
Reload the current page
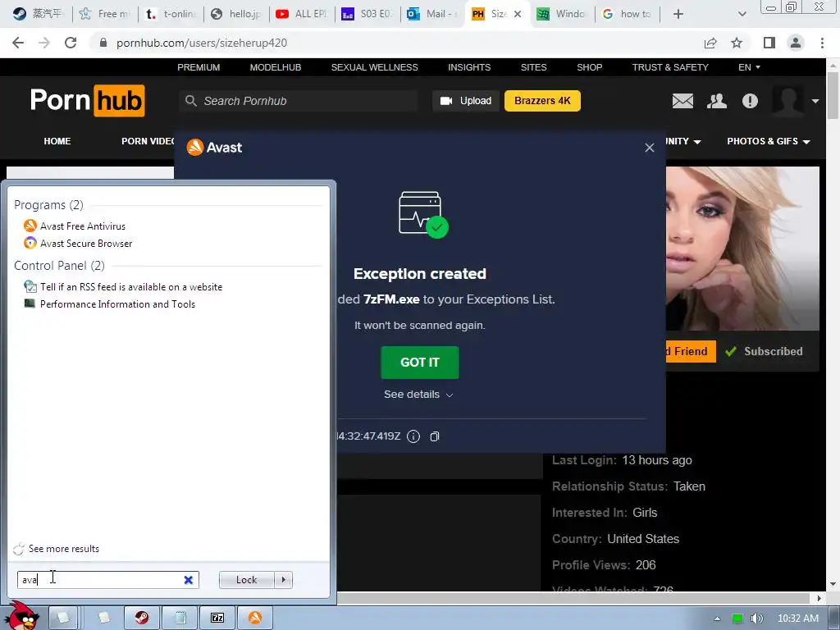pyautogui.click(x=71, y=43)
